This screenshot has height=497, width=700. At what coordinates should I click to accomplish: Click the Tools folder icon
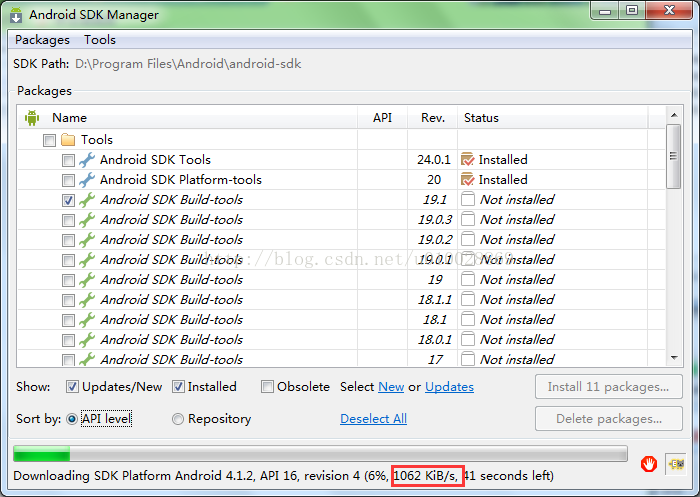[x=68, y=140]
